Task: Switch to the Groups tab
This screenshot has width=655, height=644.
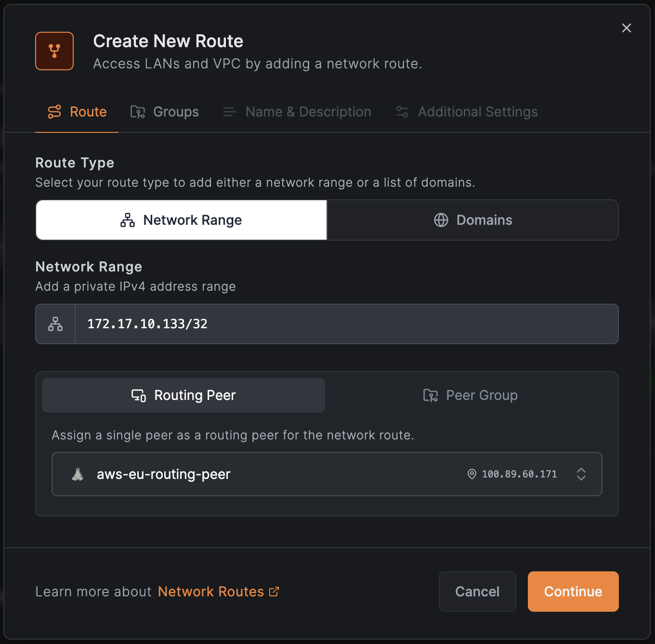Action: tap(164, 112)
